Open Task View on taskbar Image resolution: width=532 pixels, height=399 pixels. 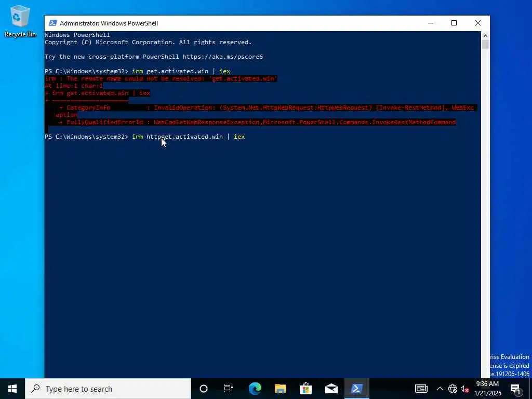[229, 389]
